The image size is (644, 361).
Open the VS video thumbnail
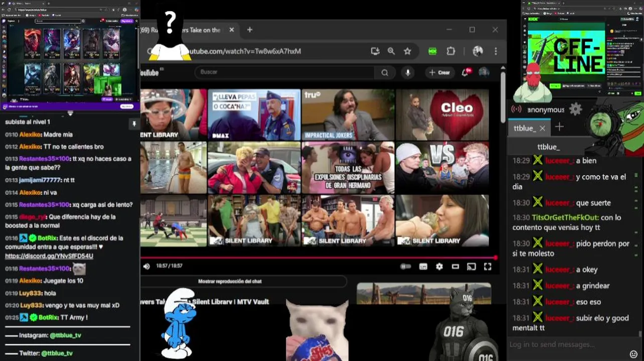[x=442, y=167]
